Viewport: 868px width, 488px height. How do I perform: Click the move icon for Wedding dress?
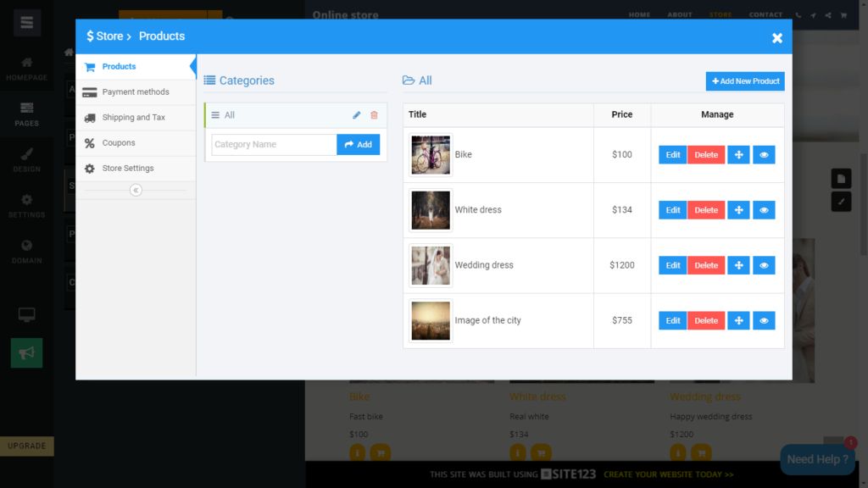[x=738, y=265]
